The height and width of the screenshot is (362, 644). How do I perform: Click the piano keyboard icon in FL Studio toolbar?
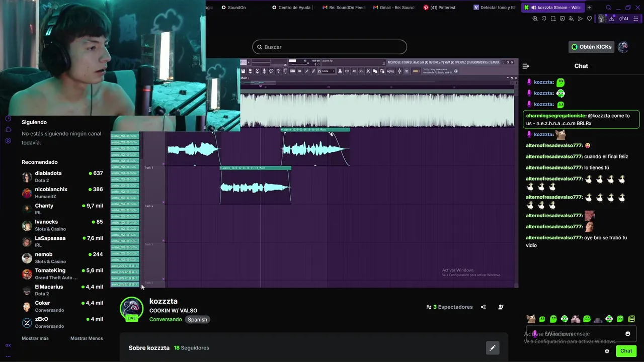pyautogui.click(x=292, y=71)
